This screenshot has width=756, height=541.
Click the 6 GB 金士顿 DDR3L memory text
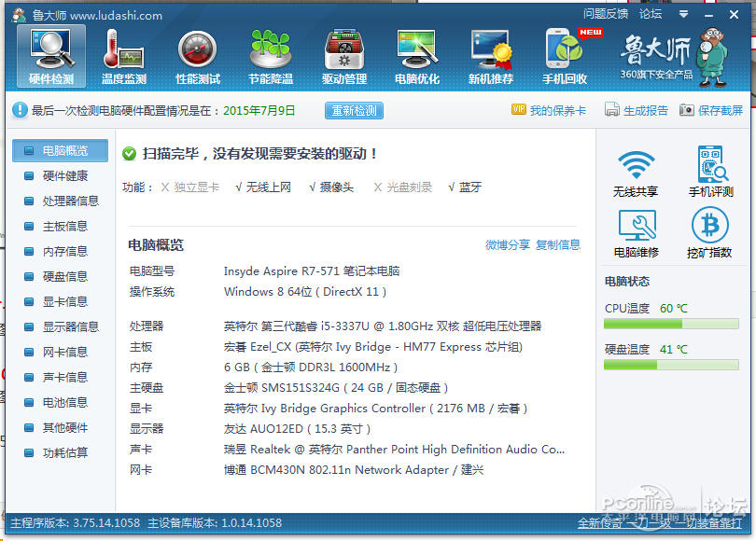click(311, 368)
